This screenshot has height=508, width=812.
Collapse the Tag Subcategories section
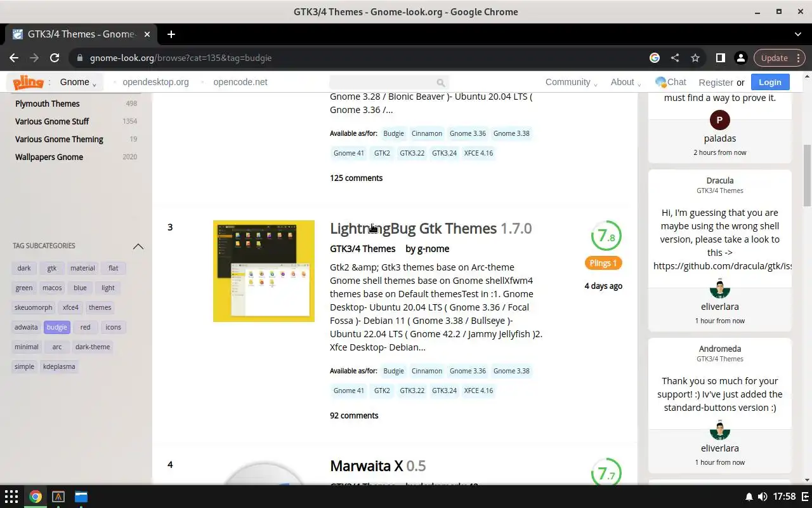coord(138,246)
